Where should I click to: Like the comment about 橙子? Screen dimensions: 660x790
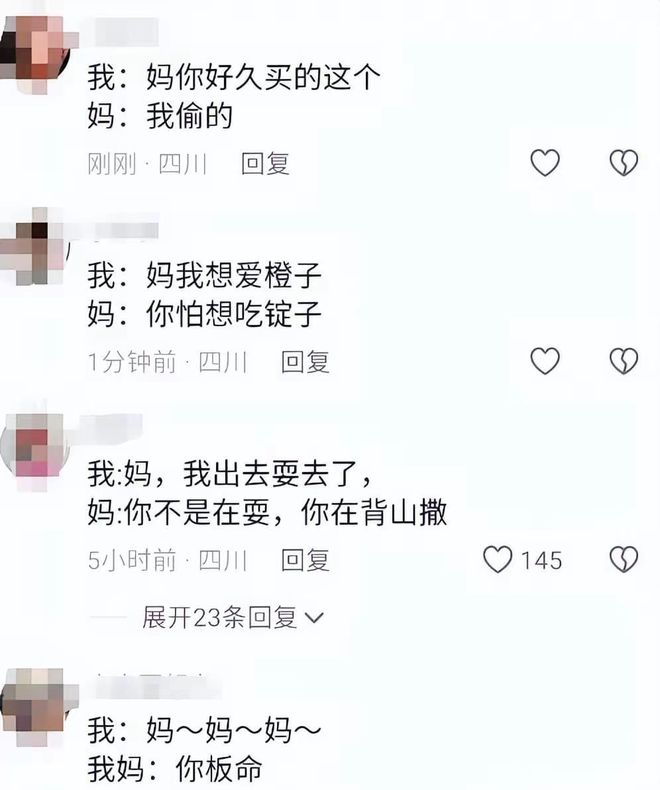545,361
